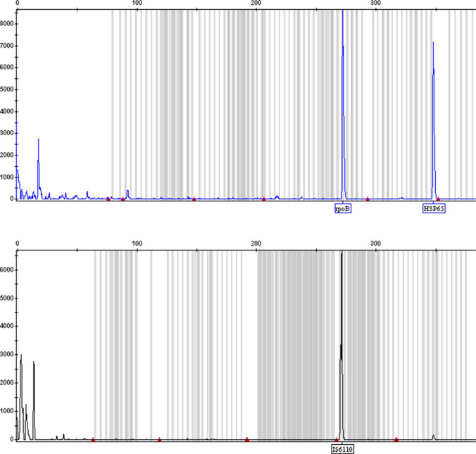Click the 300 x-axis label in the top panel
Image resolution: width=476 pixels, height=454 pixels.
point(375,3)
